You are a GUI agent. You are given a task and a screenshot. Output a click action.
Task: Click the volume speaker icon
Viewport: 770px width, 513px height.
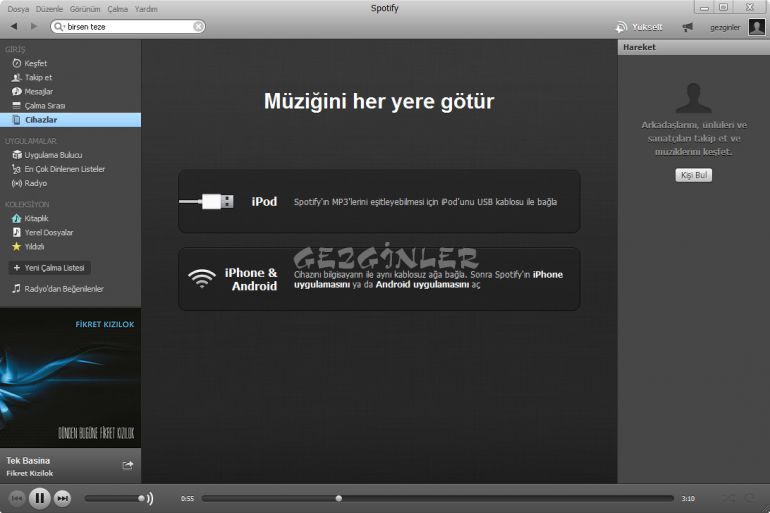[x=150, y=498]
